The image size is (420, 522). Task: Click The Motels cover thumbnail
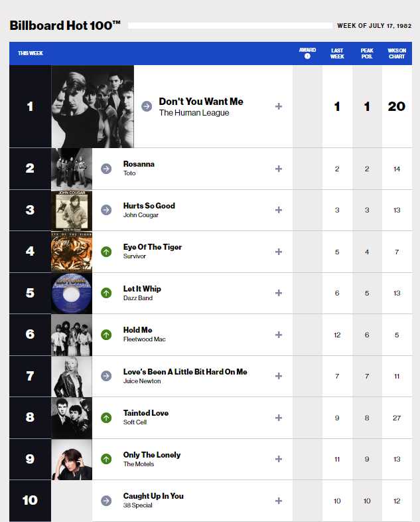point(72,459)
